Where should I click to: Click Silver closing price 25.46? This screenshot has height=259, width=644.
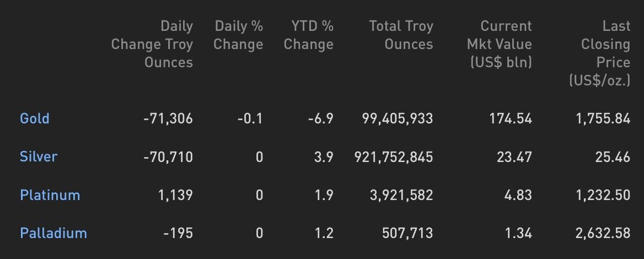coord(613,157)
